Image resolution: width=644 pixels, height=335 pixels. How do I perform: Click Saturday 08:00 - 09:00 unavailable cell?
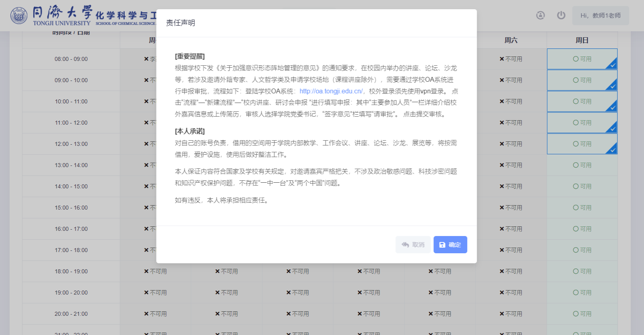pyautogui.click(x=511, y=59)
